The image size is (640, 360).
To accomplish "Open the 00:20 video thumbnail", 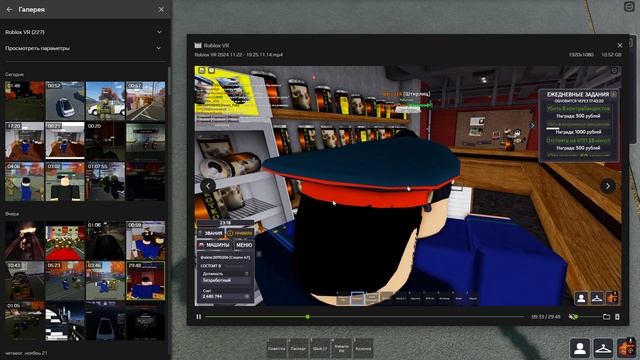I will click(x=105, y=141).
